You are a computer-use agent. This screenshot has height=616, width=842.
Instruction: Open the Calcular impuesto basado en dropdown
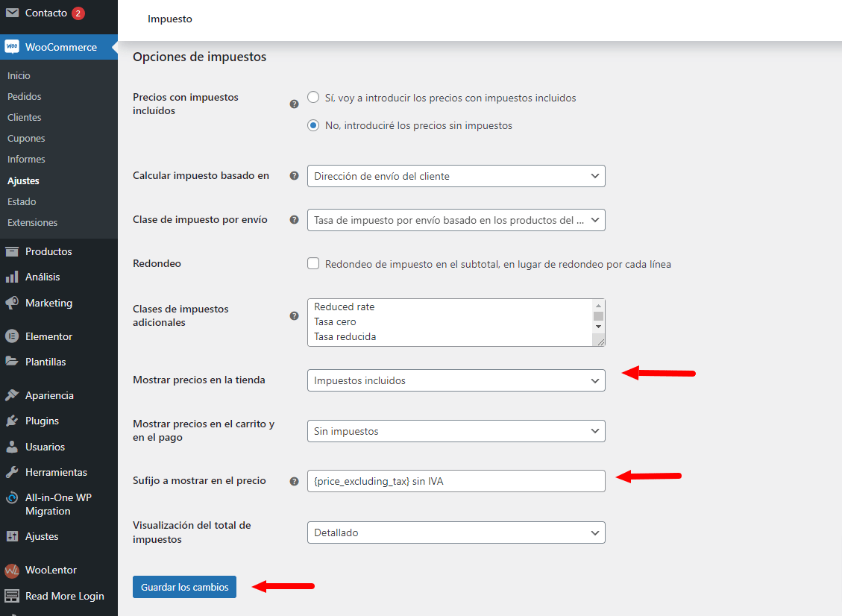pos(456,176)
